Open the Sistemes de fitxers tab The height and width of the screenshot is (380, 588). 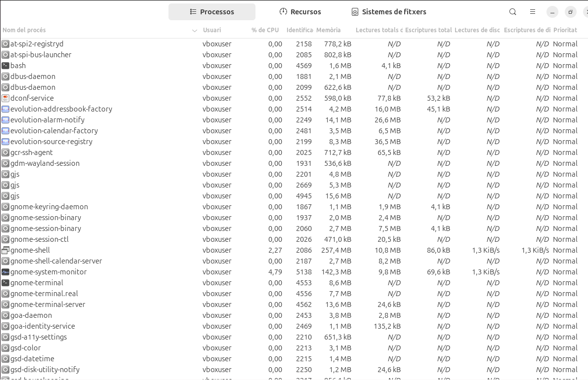(388, 12)
